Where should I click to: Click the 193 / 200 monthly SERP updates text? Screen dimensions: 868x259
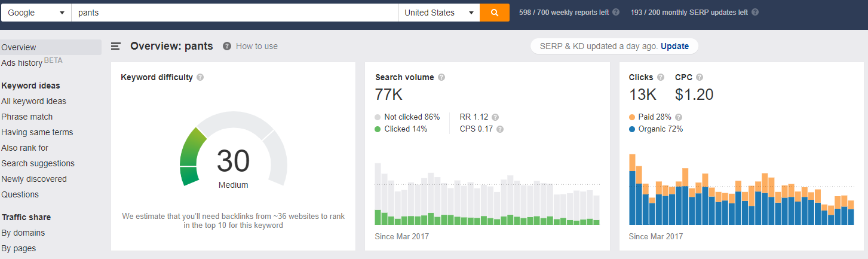point(689,12)
